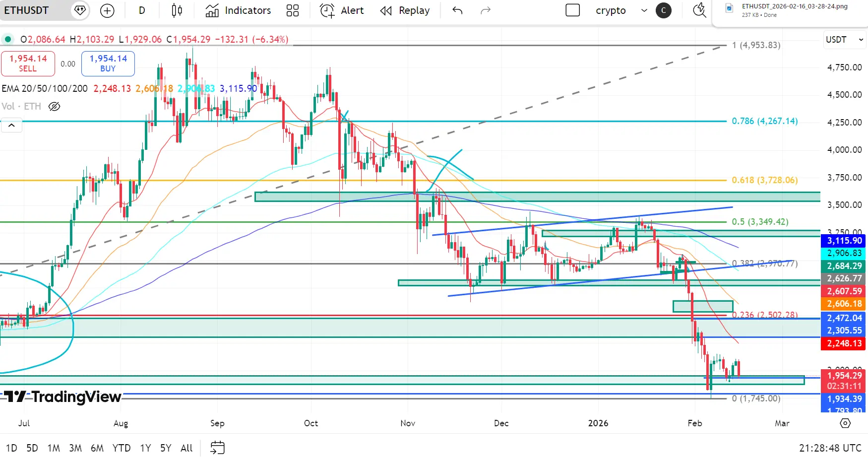Click the crypto layout name

click(611, 10)
